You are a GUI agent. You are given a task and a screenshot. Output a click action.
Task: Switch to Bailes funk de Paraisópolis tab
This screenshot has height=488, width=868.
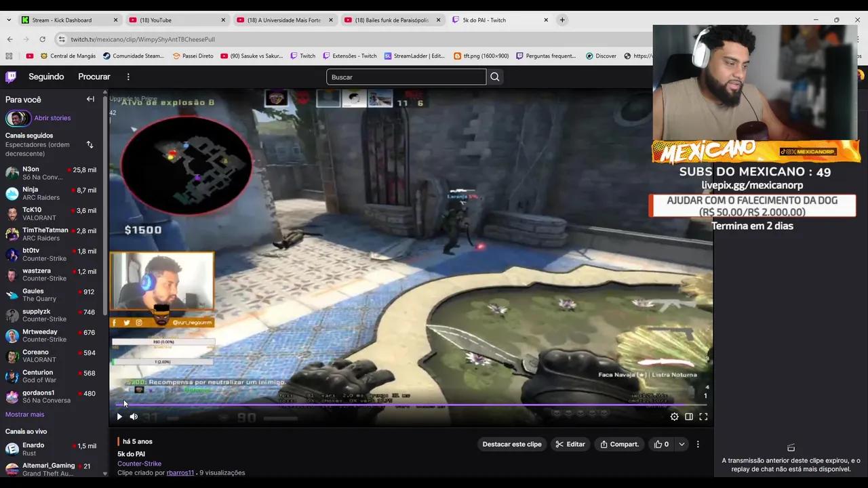[393, 20]
